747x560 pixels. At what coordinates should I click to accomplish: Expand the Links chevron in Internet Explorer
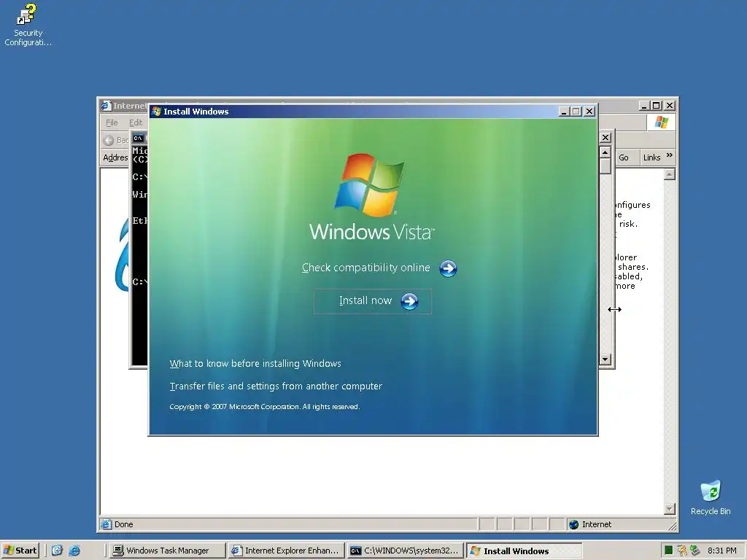[670, 155]
